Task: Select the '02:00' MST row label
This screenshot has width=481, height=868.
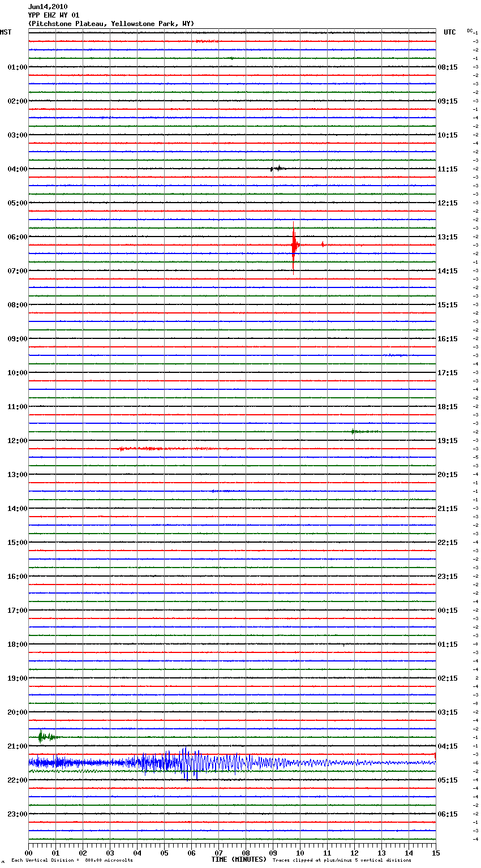Action: click(18, 101)
